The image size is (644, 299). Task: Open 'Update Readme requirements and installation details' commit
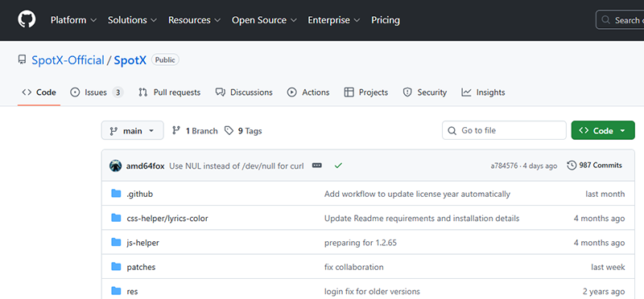(x=422, y=219)
